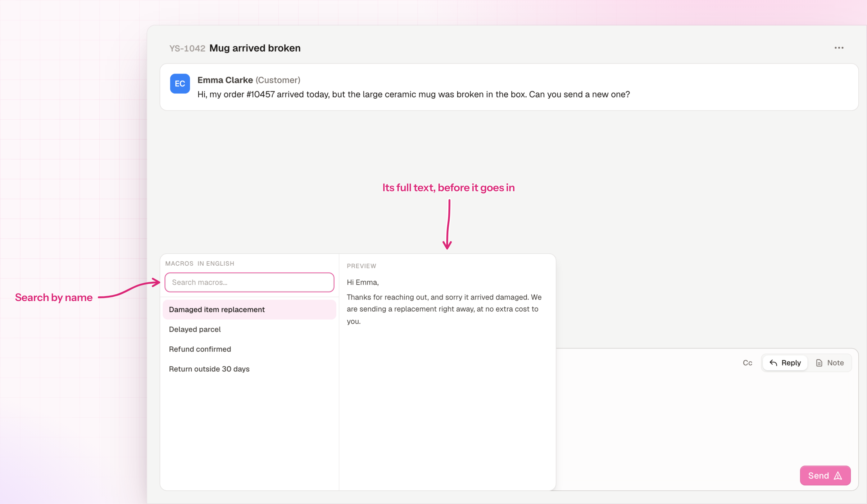
Task: Select the Delayed parcel macro
Action: click(x=249, y=329)
